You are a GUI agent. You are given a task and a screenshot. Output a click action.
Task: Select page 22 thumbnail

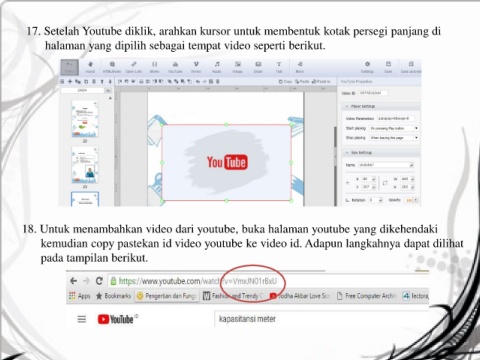(x=85, y=119)
